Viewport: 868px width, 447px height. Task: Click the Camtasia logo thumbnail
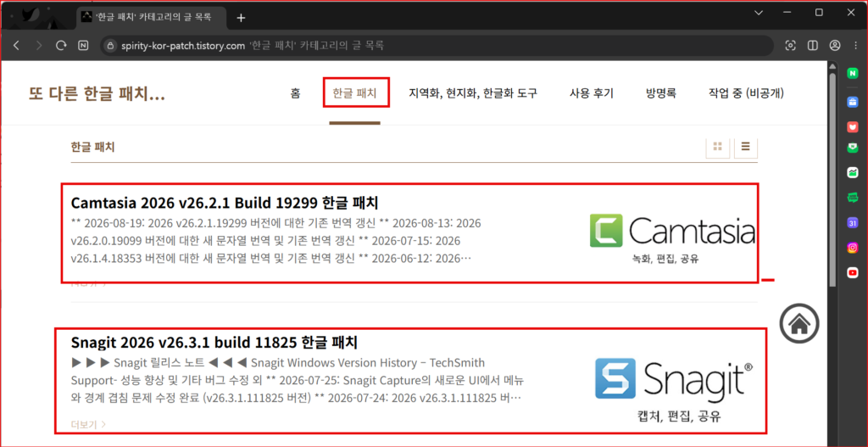click(x=672, y=238)
